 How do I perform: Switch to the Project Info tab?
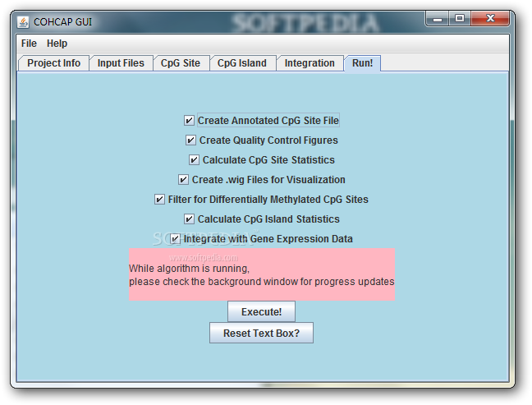coord(53,63)
